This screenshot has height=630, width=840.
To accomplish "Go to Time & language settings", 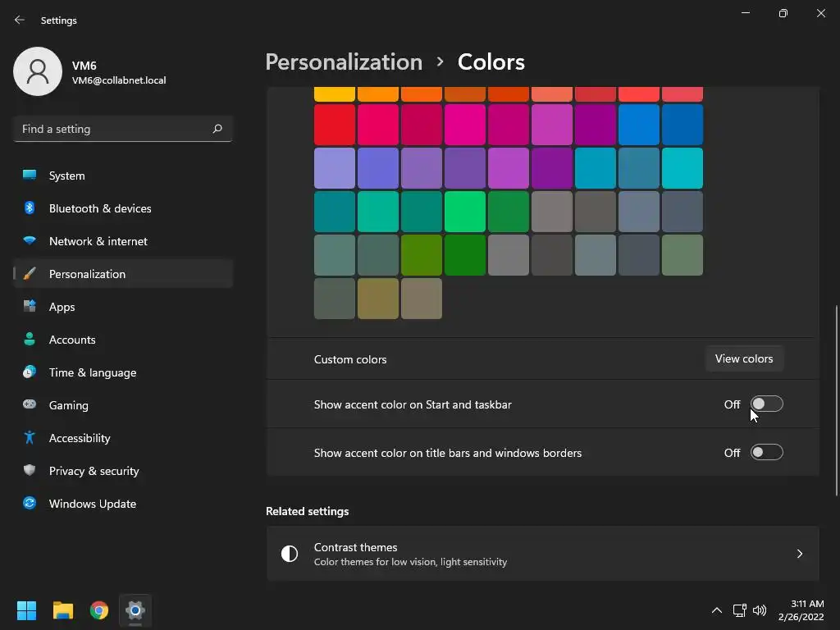I will (92, 372).
